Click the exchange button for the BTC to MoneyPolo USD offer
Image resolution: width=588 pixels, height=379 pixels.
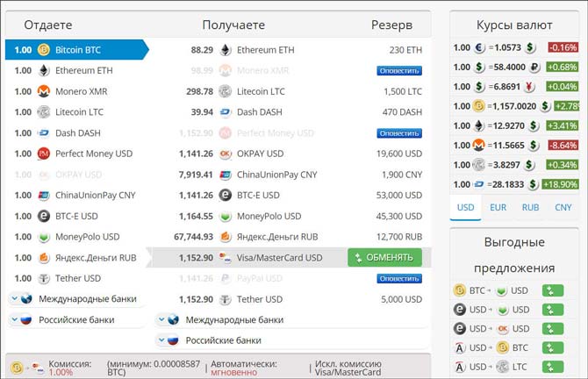(x=553, y=290)
